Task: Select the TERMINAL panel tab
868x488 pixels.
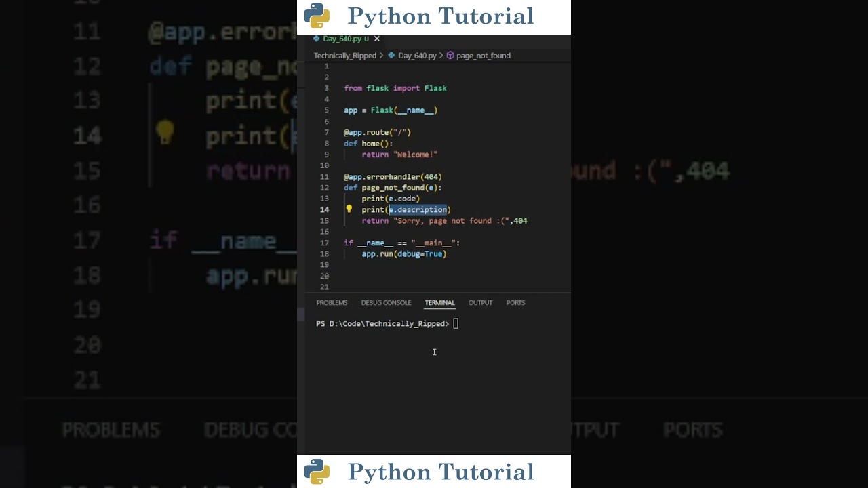Action: [439, 302]
